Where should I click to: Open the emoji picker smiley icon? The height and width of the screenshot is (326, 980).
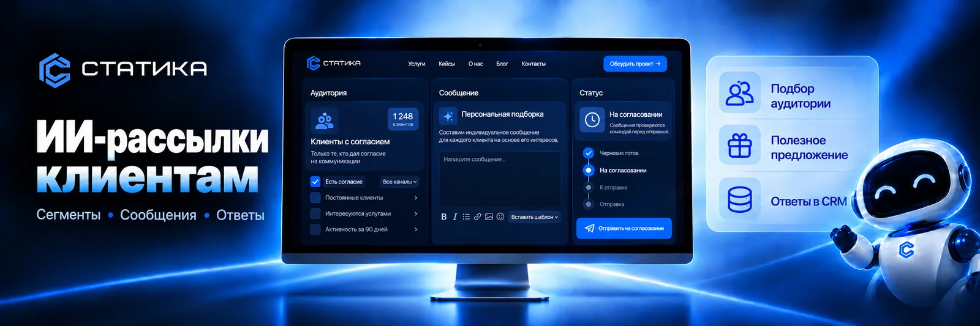click(x=500, y=217)
